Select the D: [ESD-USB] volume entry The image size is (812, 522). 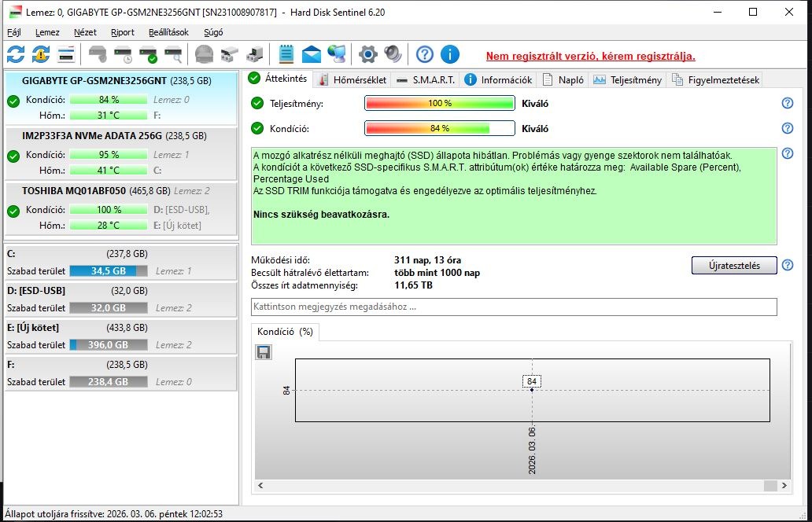121,299
